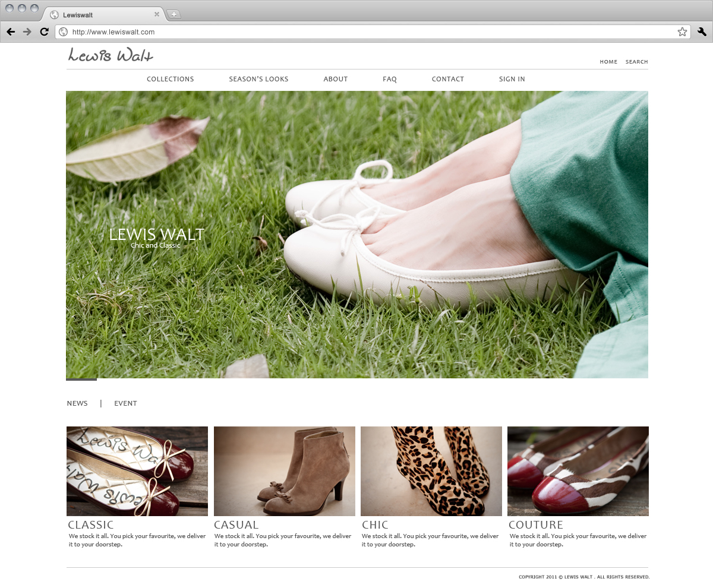Screen dimensions: 713x588
Task: Switch to the EVENT section
Action: point(125,403)
